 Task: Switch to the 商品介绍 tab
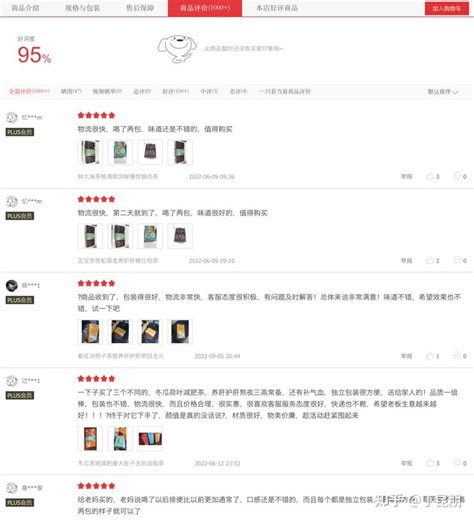click(25, 8)
